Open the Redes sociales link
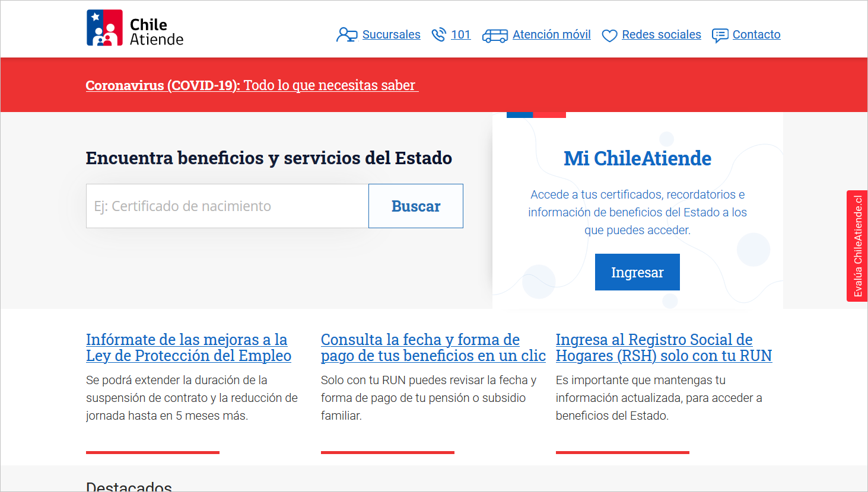 [662, 34]
